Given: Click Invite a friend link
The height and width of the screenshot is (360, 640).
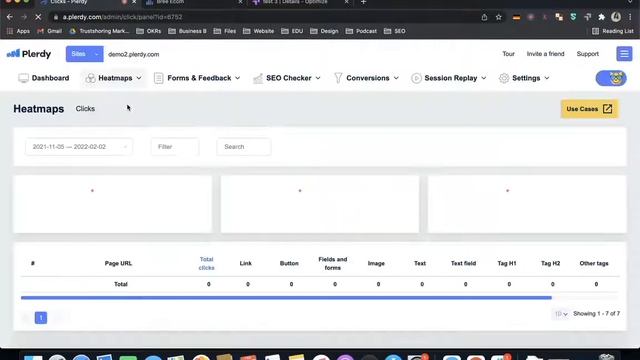Looking at the screenshot, I should point(545,54).
